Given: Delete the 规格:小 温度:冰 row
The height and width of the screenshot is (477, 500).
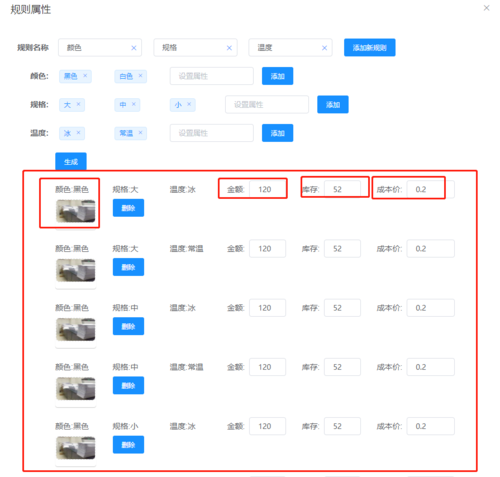Looking at the screenshot, I should coord(128,445).
